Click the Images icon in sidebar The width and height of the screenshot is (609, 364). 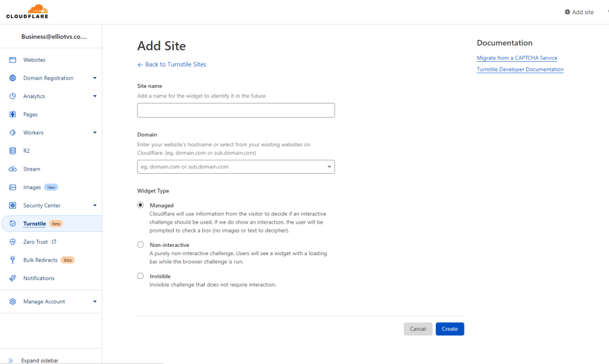click(12, 187)
